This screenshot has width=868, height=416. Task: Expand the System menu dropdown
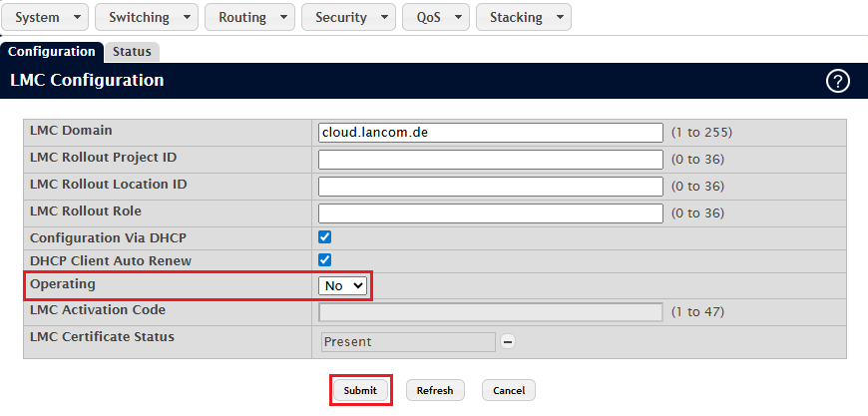(x=47, y=17)
